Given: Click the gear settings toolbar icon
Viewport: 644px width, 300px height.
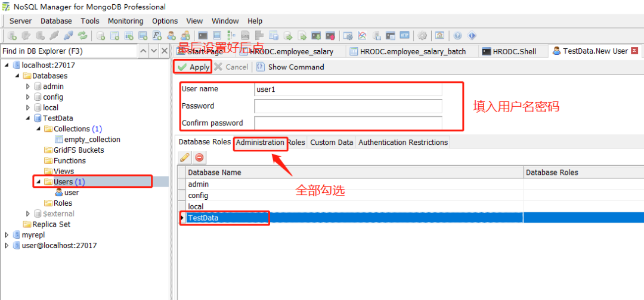Looking at the screenshot, I should pyautogui.click(x=422, y=35).
